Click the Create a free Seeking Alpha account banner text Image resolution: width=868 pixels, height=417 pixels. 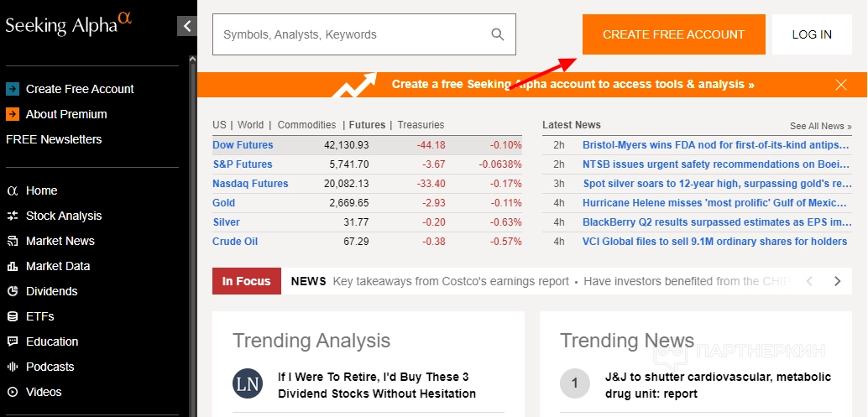[x=573, y=85]
